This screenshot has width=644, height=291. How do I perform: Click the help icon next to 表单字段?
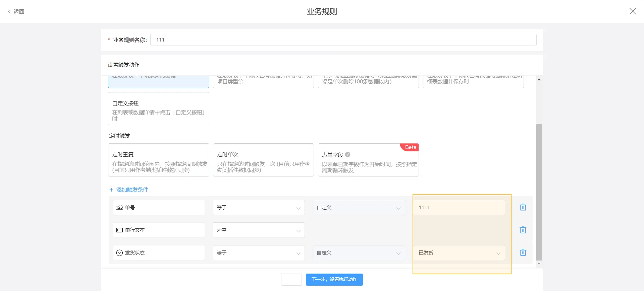(x=348, y=155)
